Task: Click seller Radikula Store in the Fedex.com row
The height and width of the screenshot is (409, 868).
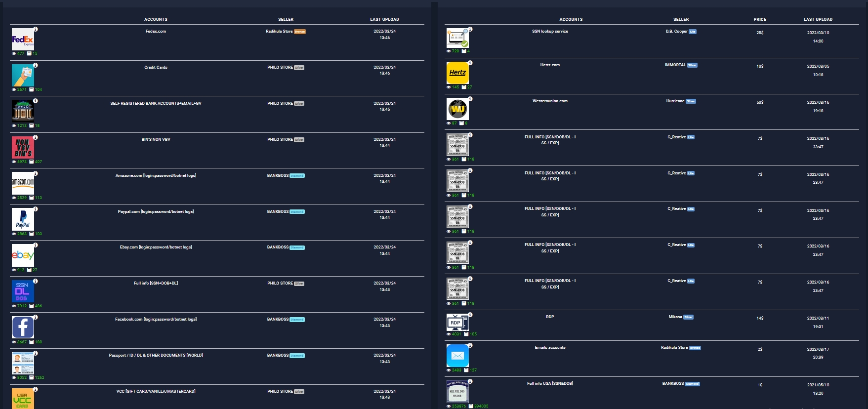Action: click(279, 31)
